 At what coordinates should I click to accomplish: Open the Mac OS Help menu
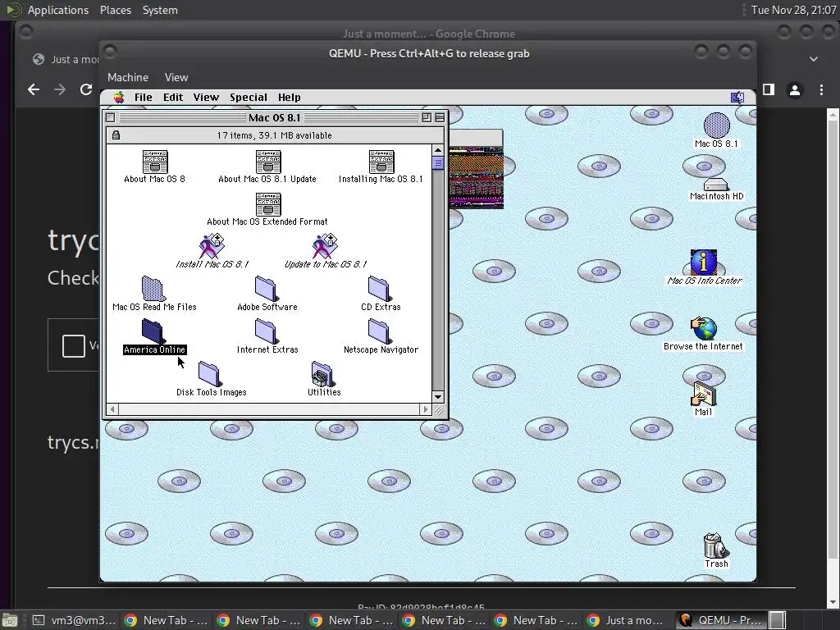tap(290, 97)
